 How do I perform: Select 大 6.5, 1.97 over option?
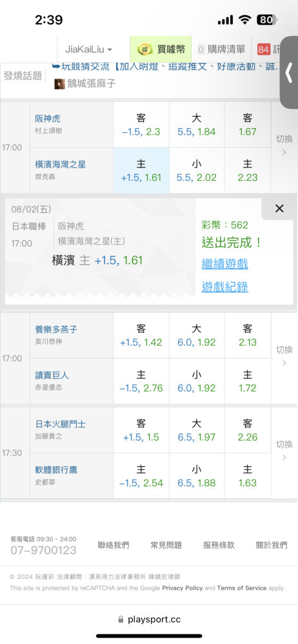pyautogui.click(x=197, y=430)
